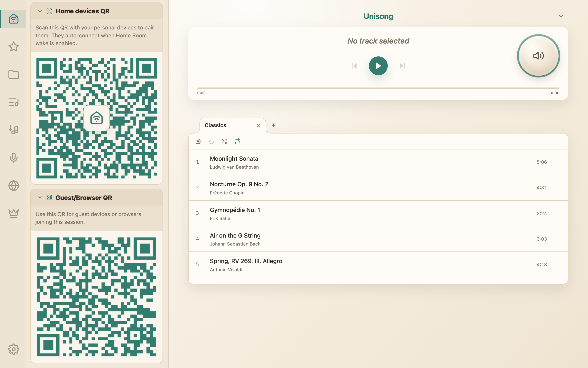
Task: Select the Air on the G String track
Action: (378, 239)
